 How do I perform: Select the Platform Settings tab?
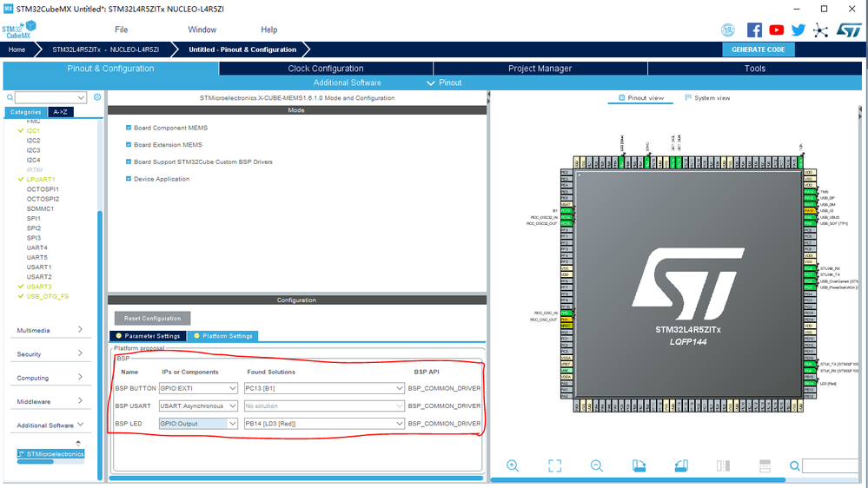pos(222,336)
